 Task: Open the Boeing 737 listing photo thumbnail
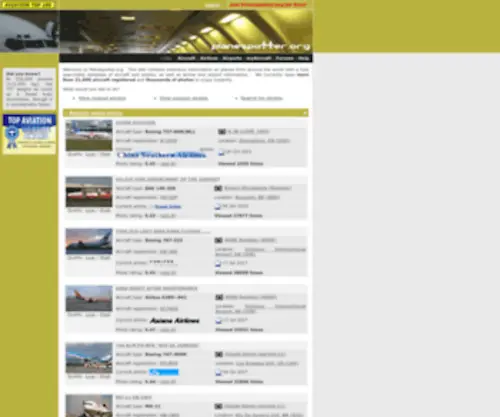pos(89,135)
